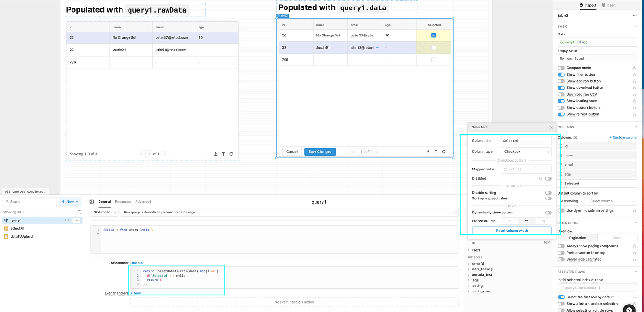Open the Ascending sort order dropdown
Viewport: 644px width, 312px height.
572,201
